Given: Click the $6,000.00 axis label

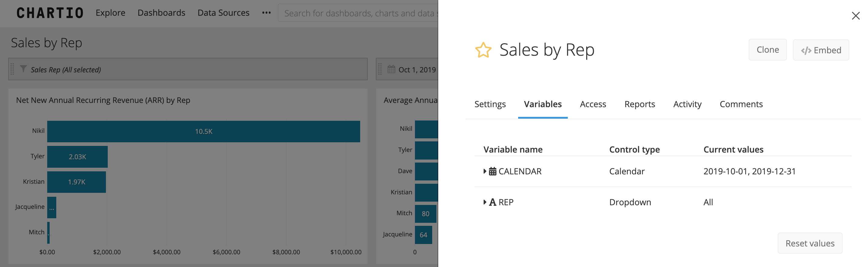Looking at the screenshot, I should click(226, 252).
